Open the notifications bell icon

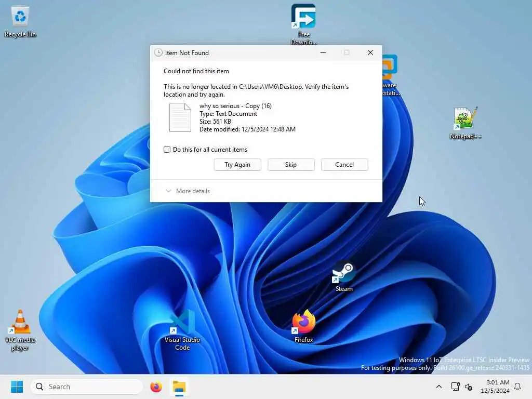517,387
